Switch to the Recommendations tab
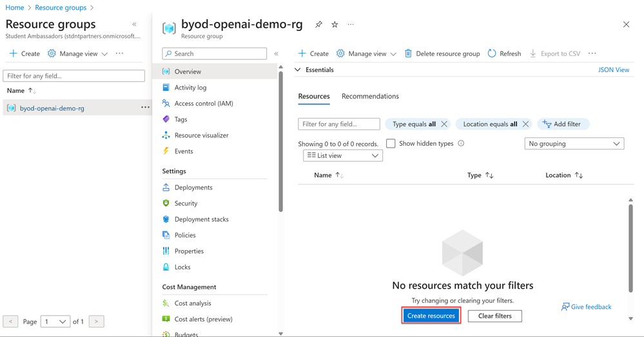The height and width of the screenshot is (337, 644). point(370,97)
